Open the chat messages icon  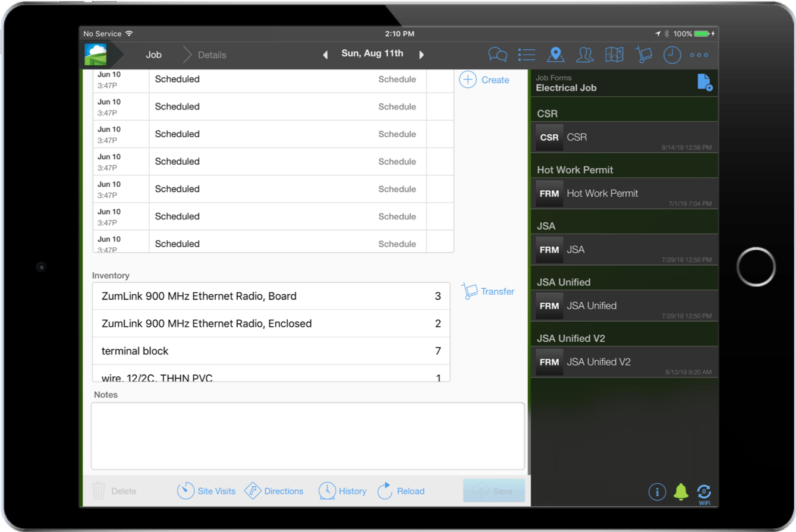[497, 55]
